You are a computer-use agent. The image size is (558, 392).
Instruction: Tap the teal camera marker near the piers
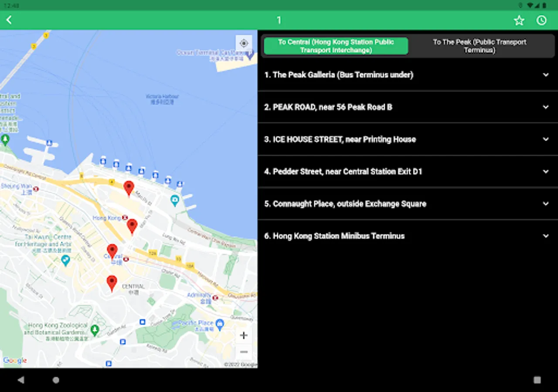coord(175,200)
